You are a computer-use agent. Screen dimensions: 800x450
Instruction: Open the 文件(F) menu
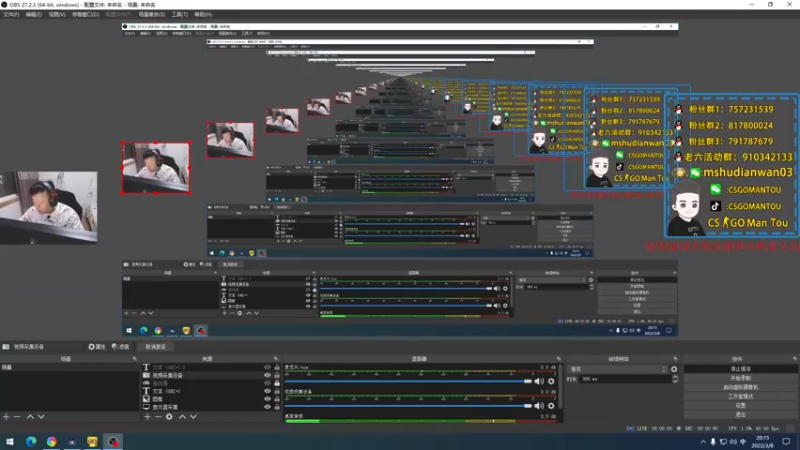coord(11,14)
